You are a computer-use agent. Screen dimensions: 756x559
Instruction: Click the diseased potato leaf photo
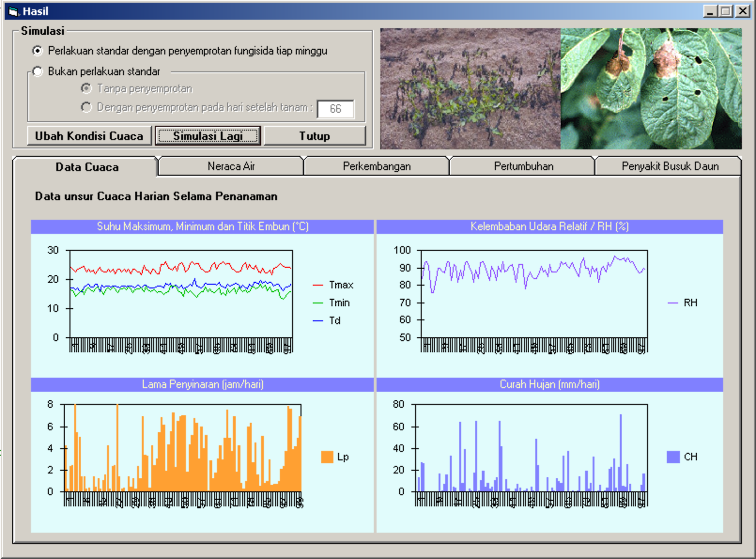(x=651, y=88)
